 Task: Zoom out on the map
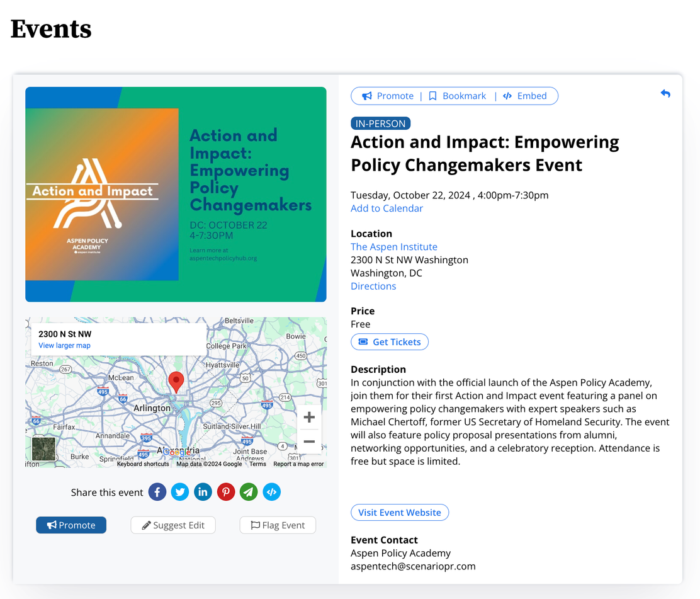tap(309, 442)
